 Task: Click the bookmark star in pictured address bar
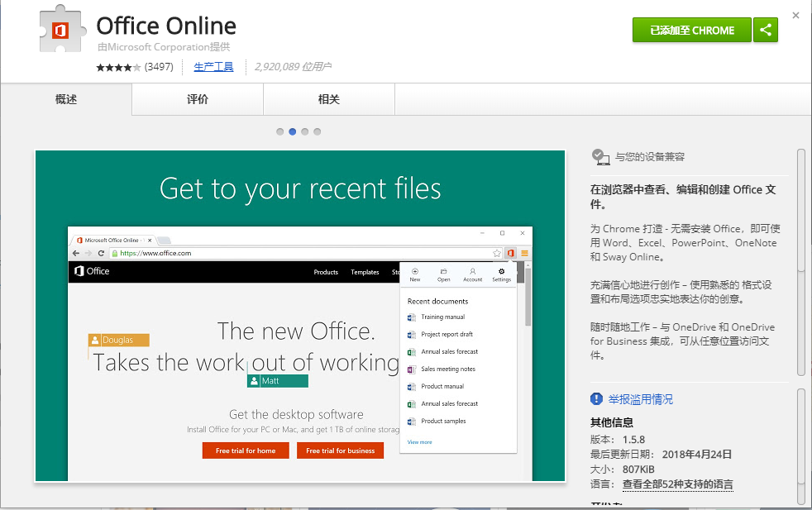coord(497,253)
